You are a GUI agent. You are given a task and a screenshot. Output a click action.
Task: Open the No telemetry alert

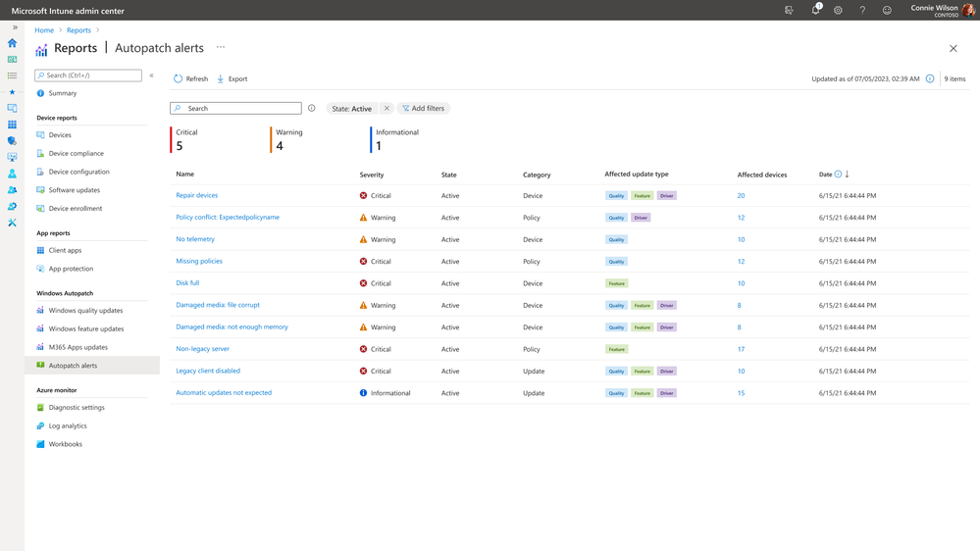195,239
